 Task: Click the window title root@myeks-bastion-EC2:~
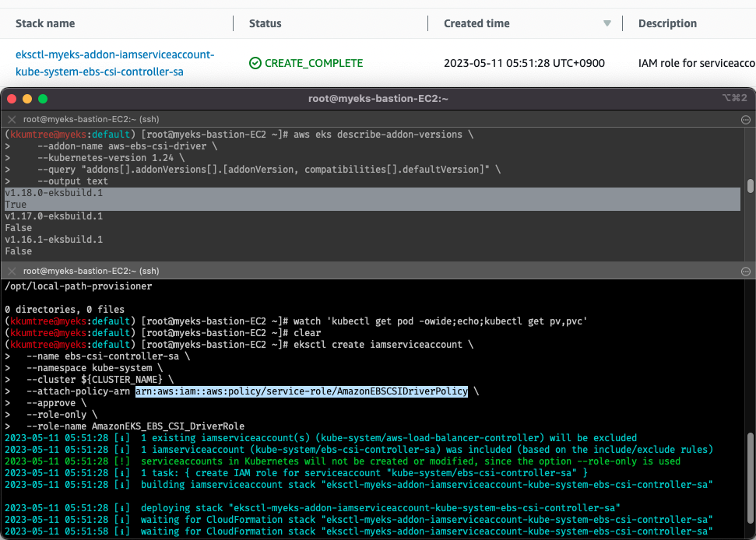coord(378,99)
